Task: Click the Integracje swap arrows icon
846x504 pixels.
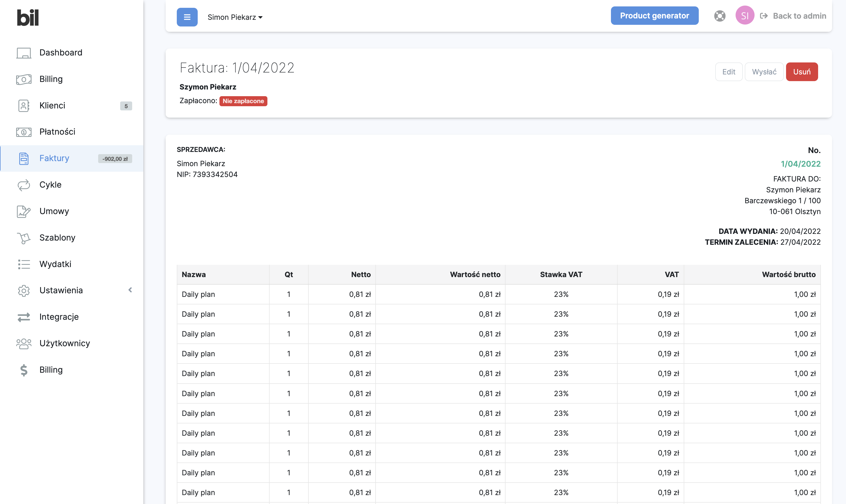Action: point(24,317)
